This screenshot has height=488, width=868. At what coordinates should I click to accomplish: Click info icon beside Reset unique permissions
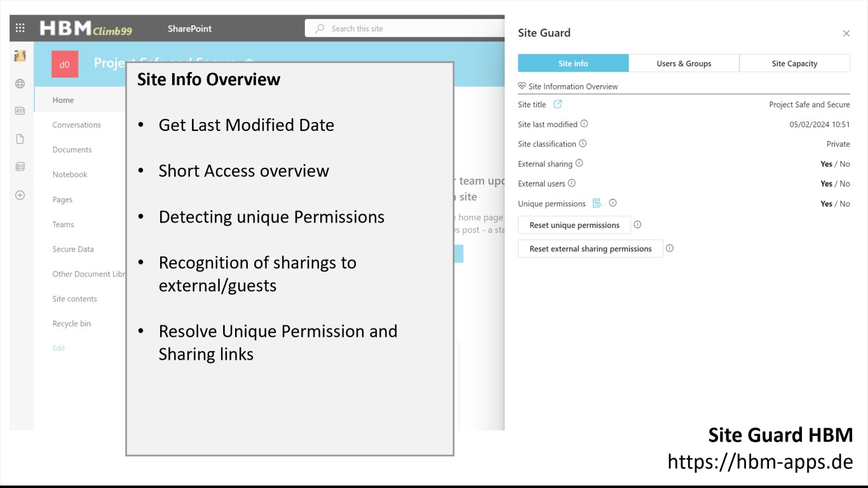point(637,225)
